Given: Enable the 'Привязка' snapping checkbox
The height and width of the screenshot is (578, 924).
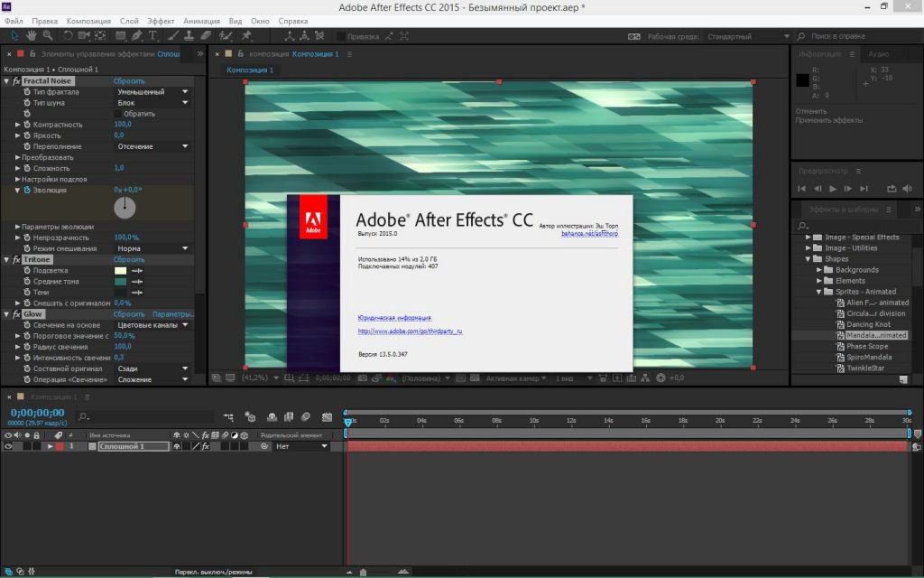Looking at the screenshot, I should [x=342, y=37].
